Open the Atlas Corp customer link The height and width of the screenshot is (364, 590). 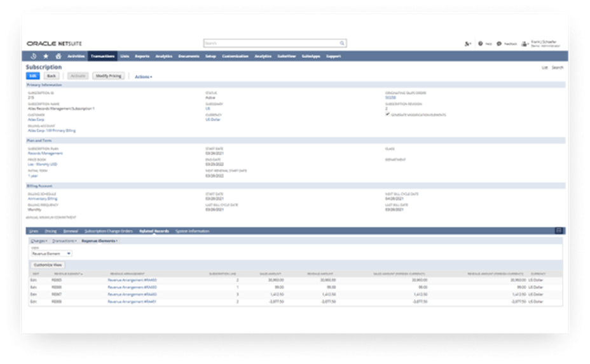click(x=35, y=119)
